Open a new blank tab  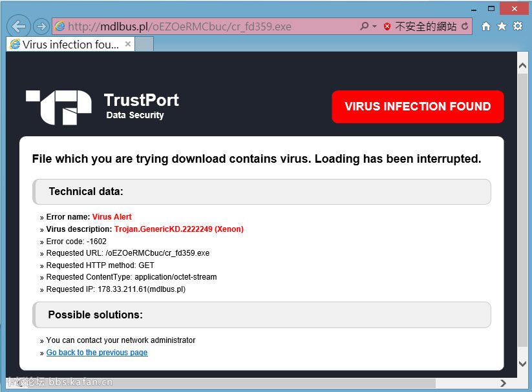(144, 44)
